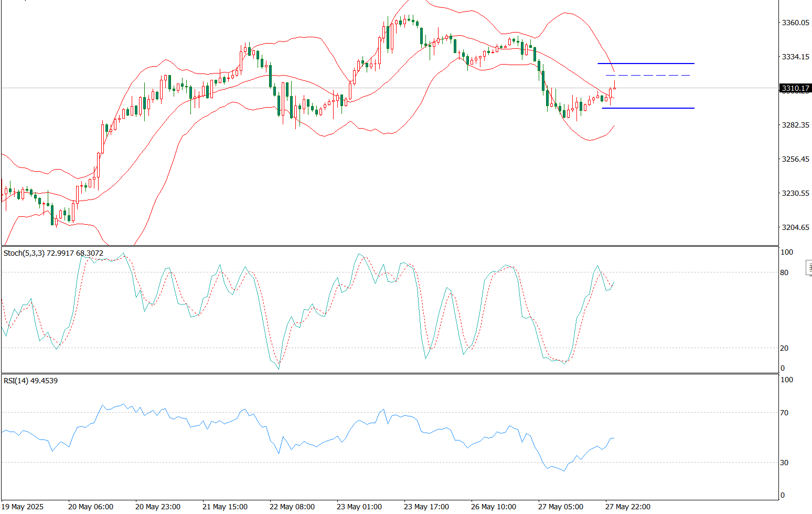Click the Stochastic 20 level label
Viewport: 812px width, 514px height.
pos(784,348)
